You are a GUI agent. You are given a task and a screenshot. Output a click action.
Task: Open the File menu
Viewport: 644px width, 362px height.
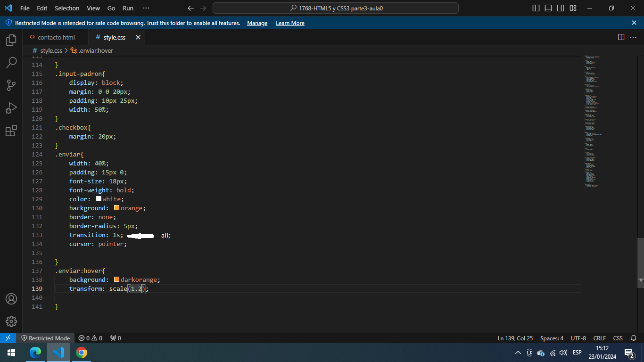(x=25, y=8)
